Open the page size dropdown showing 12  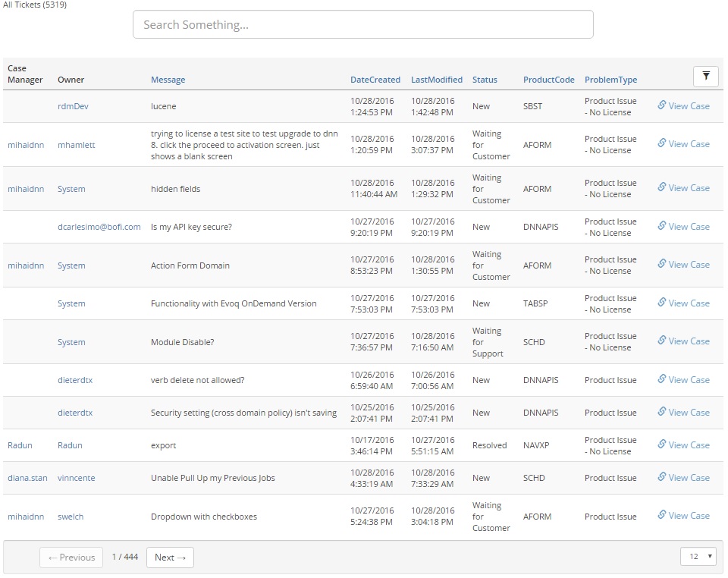click(698, 557)
